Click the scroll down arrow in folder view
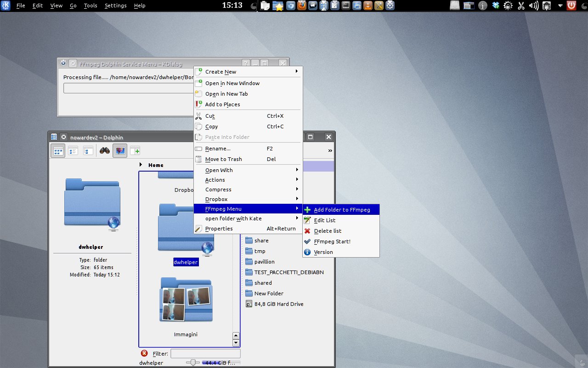 [236, 343]
